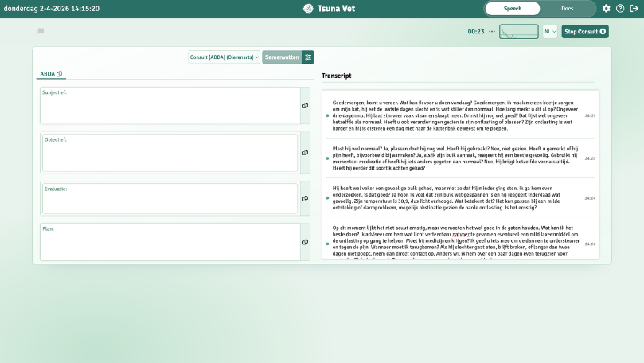Click into the Subjectief text field
The height and width of the screenshot is (363, 644).
(x=169, y=107)
